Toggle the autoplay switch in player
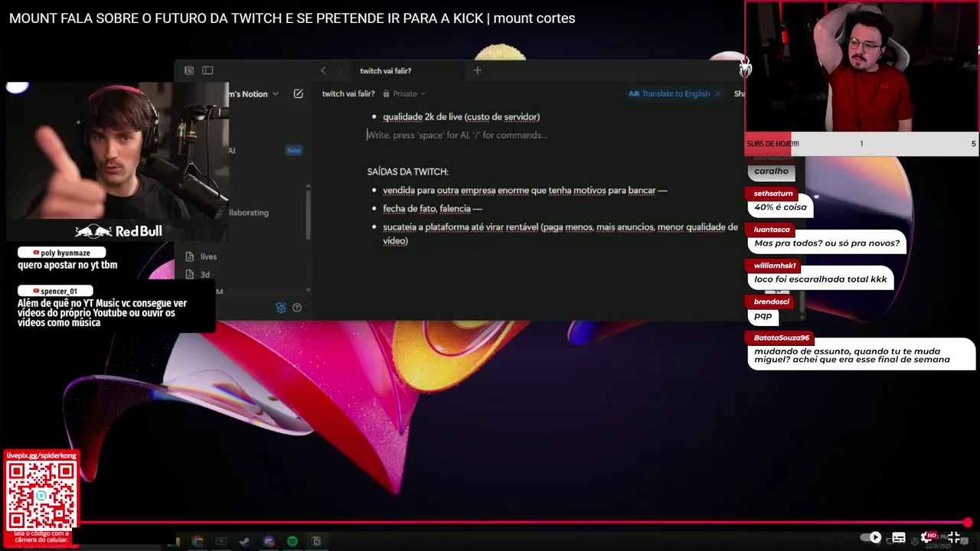 tap(872, 537)
